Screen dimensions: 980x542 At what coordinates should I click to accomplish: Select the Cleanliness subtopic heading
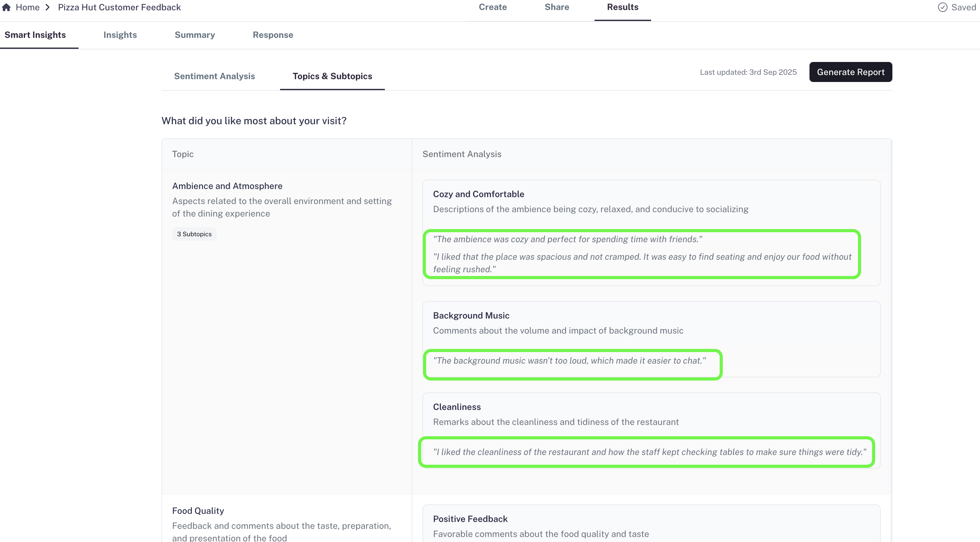coord(457,406)
